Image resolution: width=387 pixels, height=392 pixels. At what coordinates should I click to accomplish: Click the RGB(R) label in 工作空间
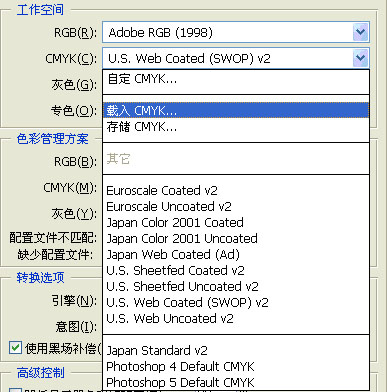point(75,33)
